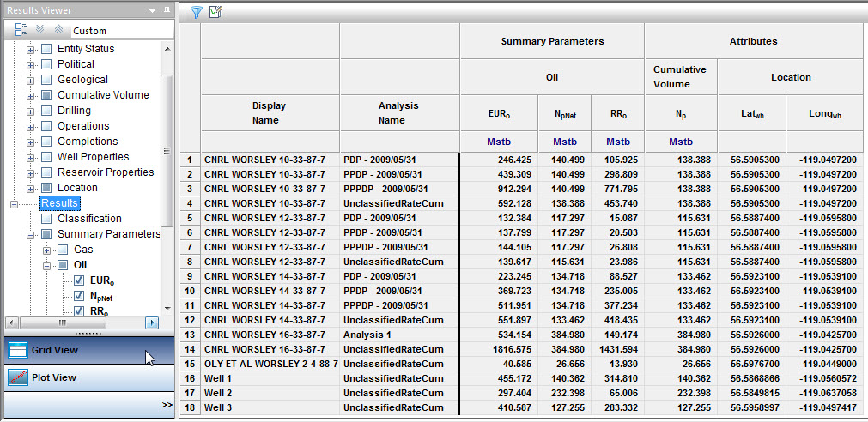Pin the Results Viewer panel
The image size is (868, 422).
point(167,10)
